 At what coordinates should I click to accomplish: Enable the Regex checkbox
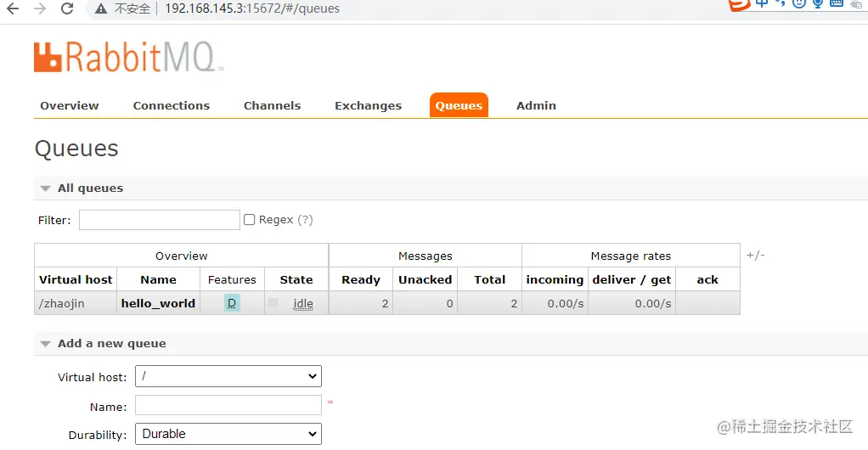(250, 220)
